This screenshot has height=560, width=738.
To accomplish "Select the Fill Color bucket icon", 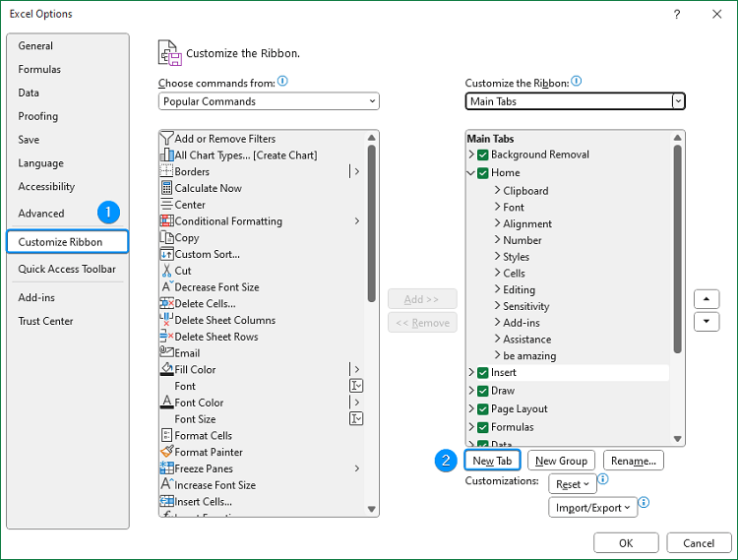I will (166, 369).
